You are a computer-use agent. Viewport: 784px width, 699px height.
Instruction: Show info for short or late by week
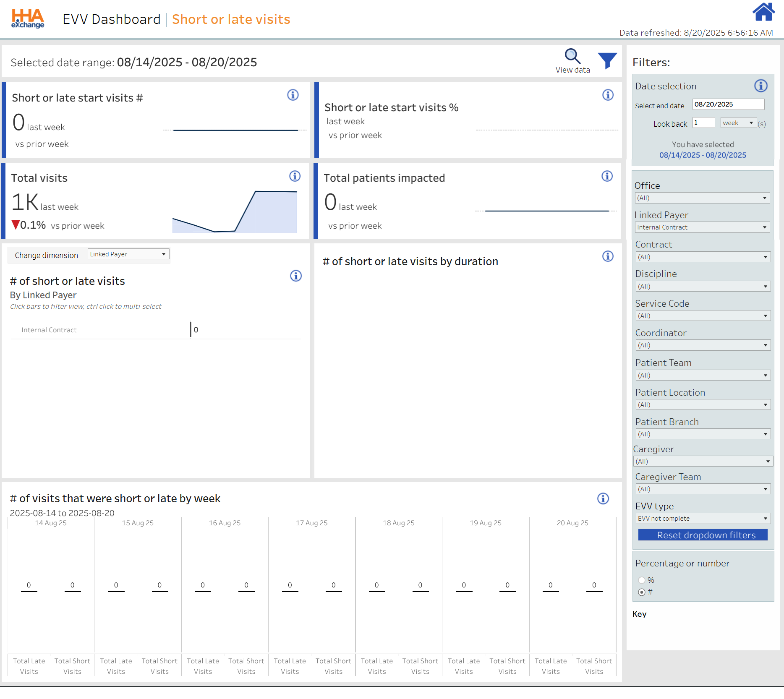click(x=603, y=498)
